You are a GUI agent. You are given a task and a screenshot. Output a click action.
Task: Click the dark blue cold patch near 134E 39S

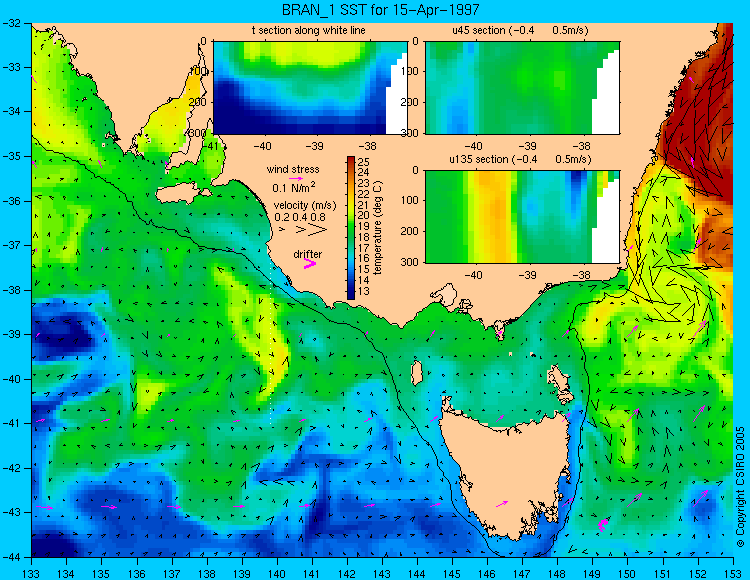pos(65,330)
